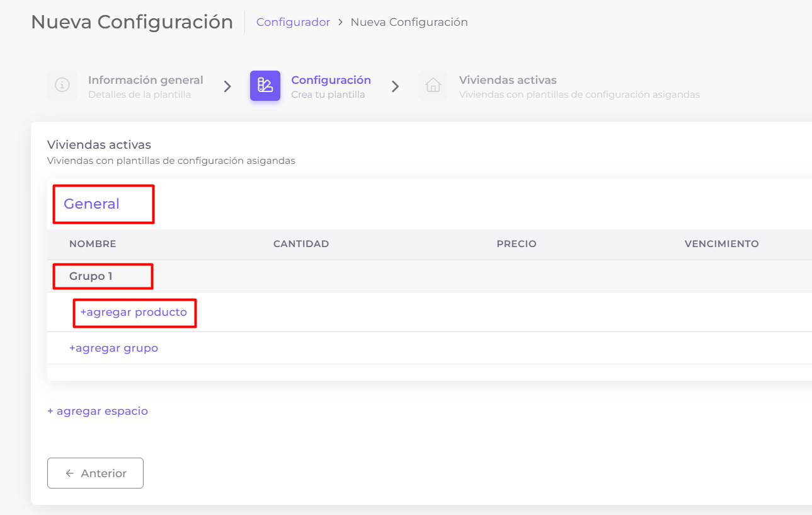Click the VENCIMIENTO column header
Screen dimensions: 812x515
pyautogui.click(x=721, y=244)
